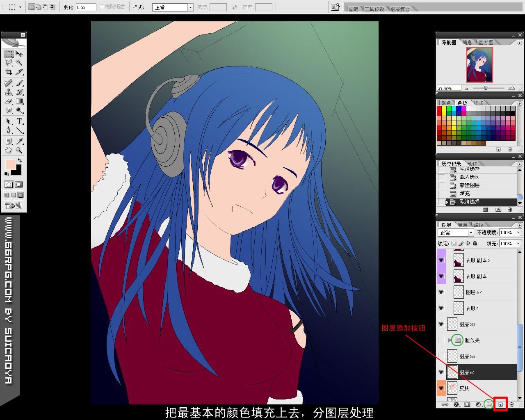
Task: Switch to the 直方图 histogram tab
Action: (485, 42)
